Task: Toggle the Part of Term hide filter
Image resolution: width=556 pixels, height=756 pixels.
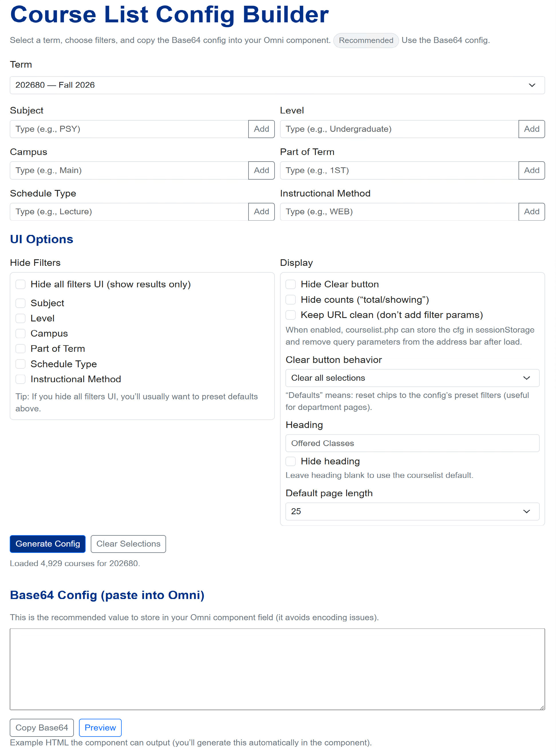Action: (20, 349)
